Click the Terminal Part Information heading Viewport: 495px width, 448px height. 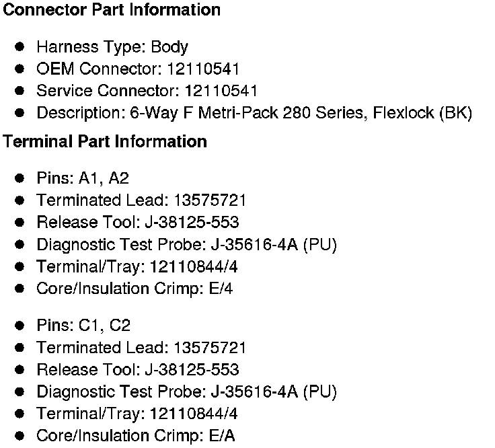point(105,141)
